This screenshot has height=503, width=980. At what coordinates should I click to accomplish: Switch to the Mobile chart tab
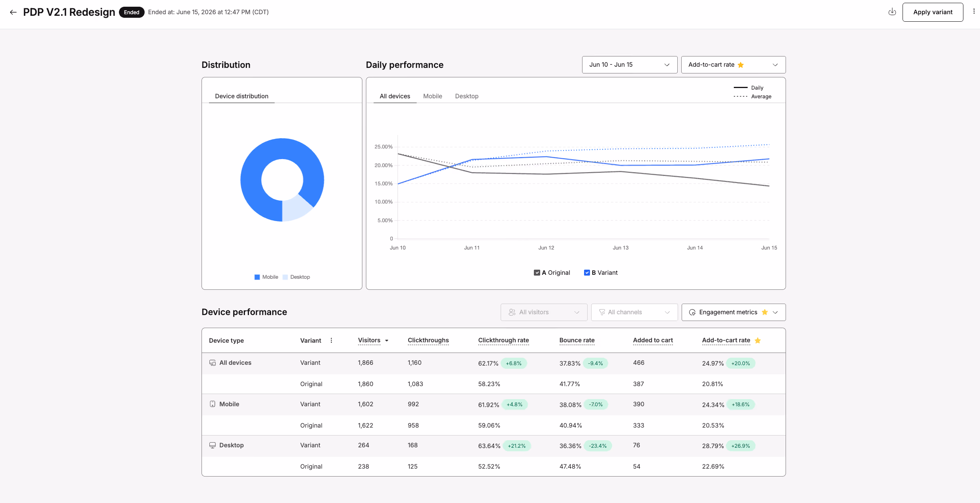(433, 96)
